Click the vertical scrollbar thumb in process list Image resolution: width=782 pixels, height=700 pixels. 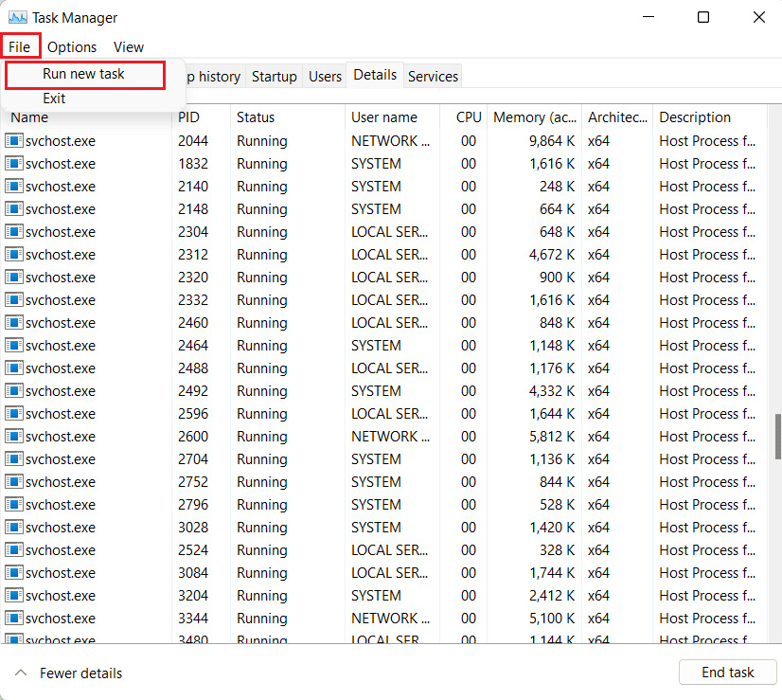pos(776,435)
